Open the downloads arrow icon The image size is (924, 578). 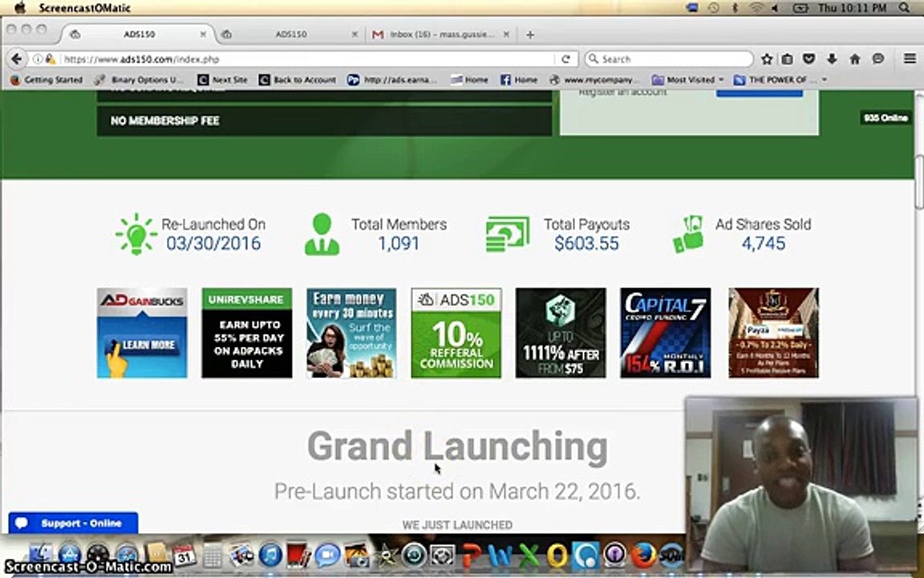pos(832,59)
